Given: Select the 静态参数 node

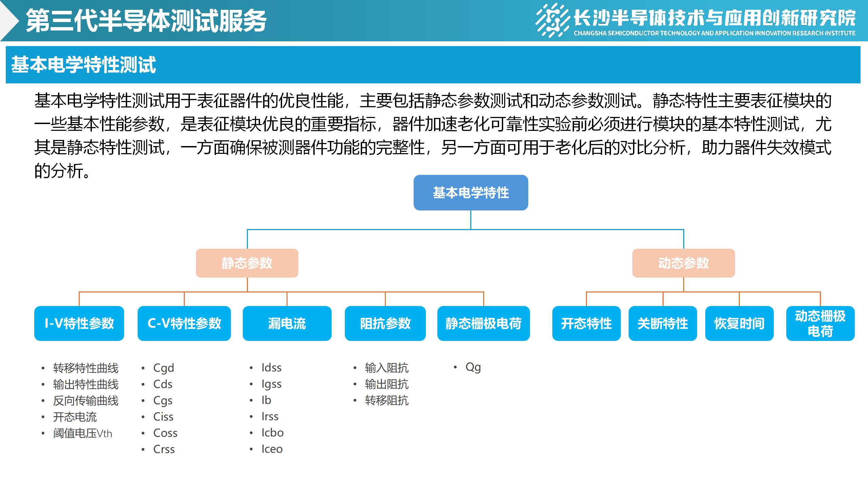Looking at the screenshot, I should click(x=247, y=263).
